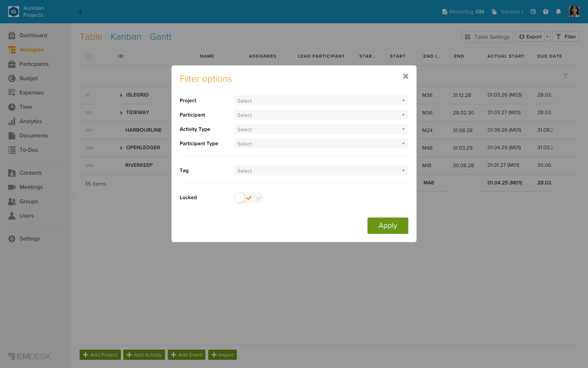The height and width of the screenshot is (368, 588).
Task: Open the Dashboard sidebar icon
Action: [x=12, y=36]
